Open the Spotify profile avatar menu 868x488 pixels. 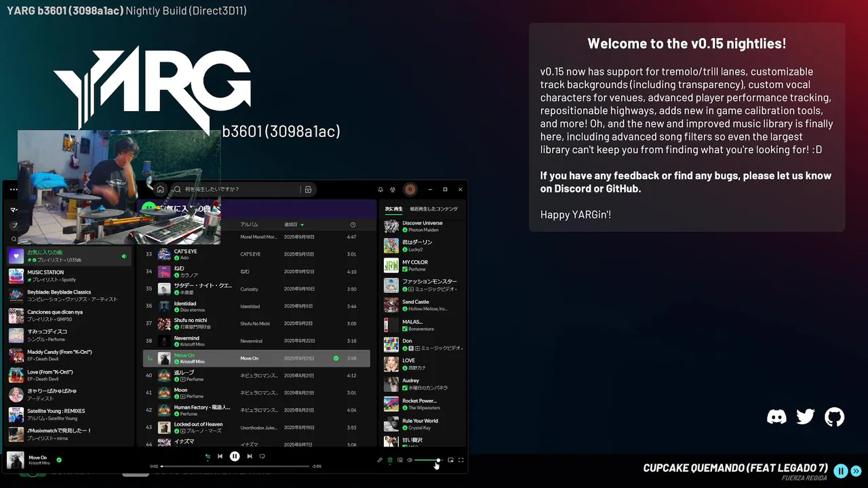(410, 190)
